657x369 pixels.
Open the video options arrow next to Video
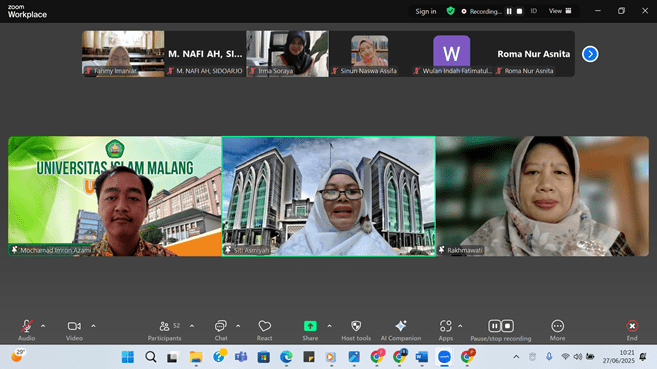click(x=93, y=326)
